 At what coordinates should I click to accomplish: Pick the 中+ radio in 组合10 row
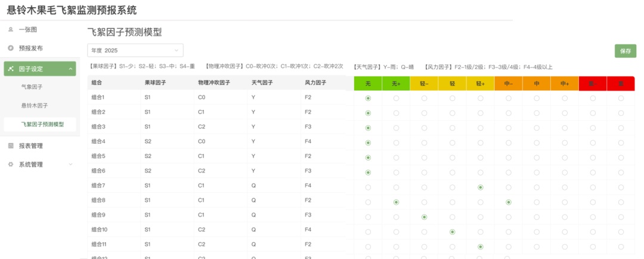(565, 232)
